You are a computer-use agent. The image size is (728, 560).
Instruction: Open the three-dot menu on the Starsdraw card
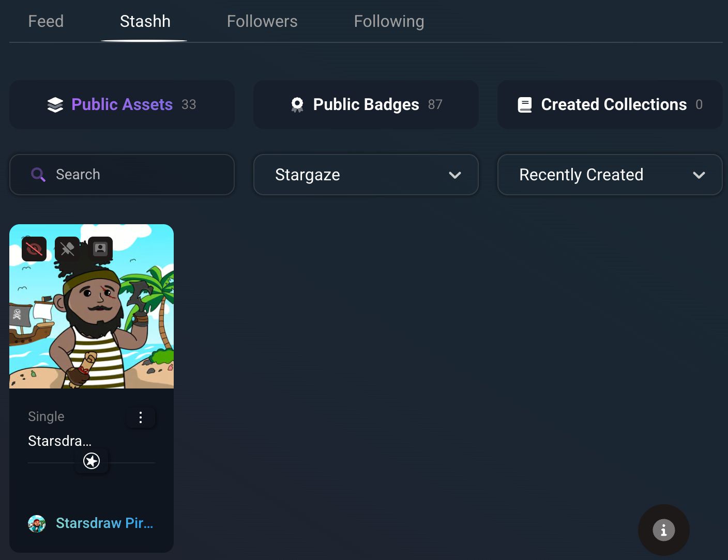tap(141, 417)
